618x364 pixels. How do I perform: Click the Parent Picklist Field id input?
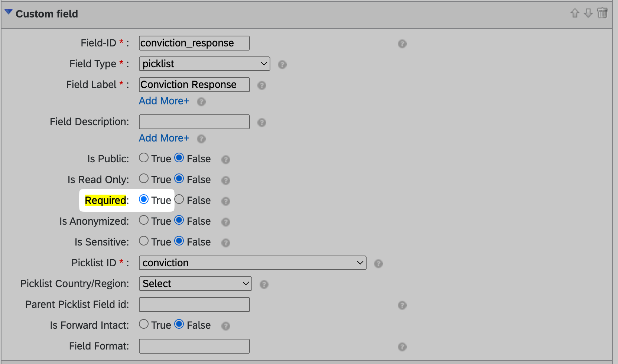[x=194, y=305]
